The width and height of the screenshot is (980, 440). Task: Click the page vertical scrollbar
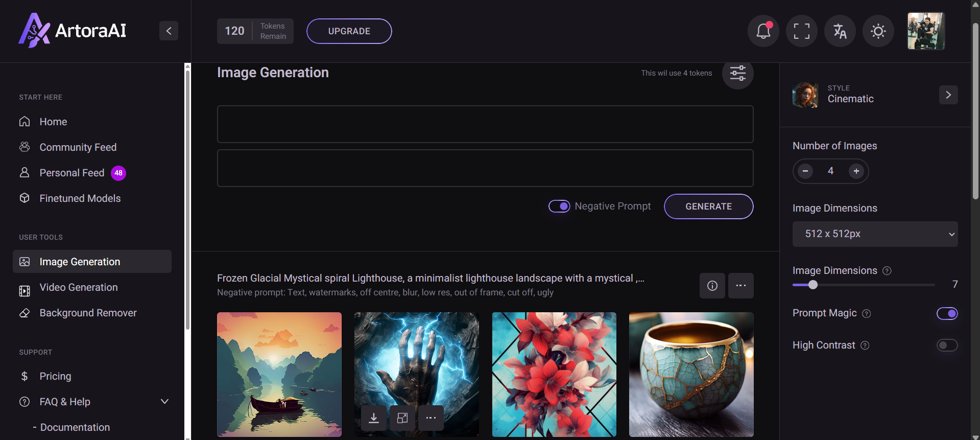(x=975, y=110)
